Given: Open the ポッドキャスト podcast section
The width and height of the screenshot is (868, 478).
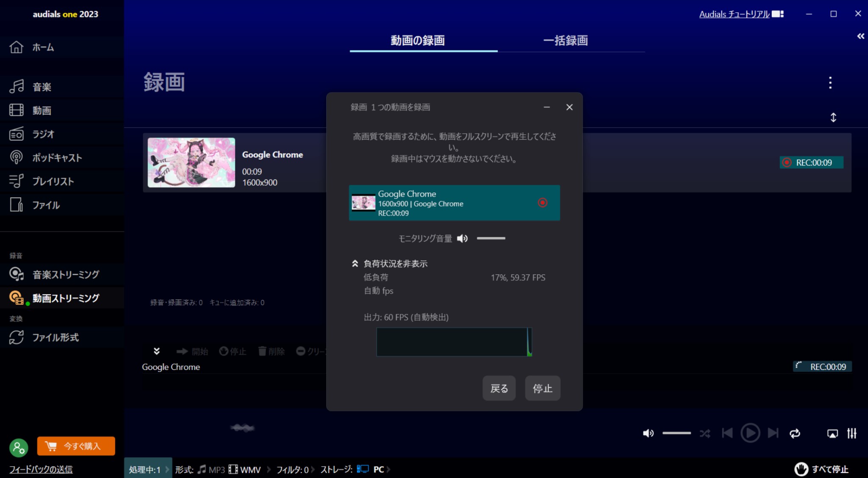Looking at the screenshot, I should pyautogui.click(x=62, y=158).
